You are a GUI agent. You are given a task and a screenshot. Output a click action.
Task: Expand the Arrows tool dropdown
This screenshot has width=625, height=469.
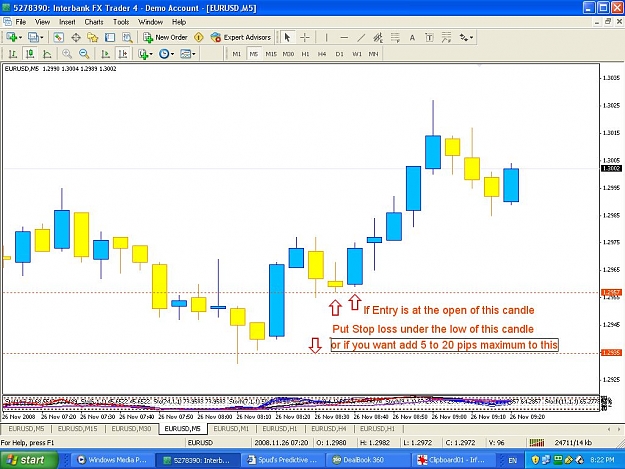click(x=472, y=37)
